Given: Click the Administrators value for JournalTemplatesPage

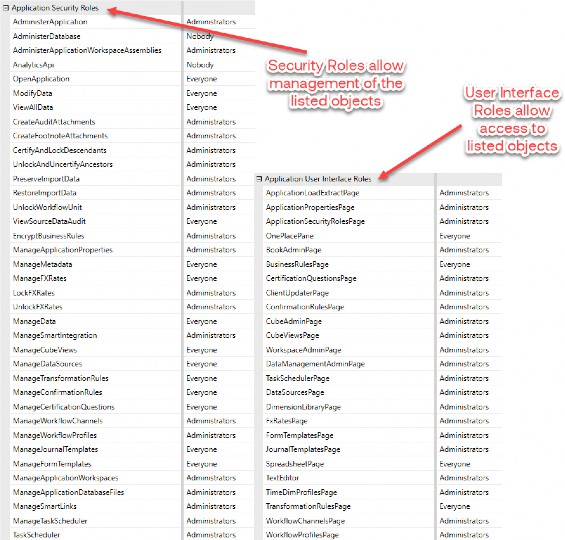Looking at the screenshot, I should pyautogui.click(x=464, y=449).
